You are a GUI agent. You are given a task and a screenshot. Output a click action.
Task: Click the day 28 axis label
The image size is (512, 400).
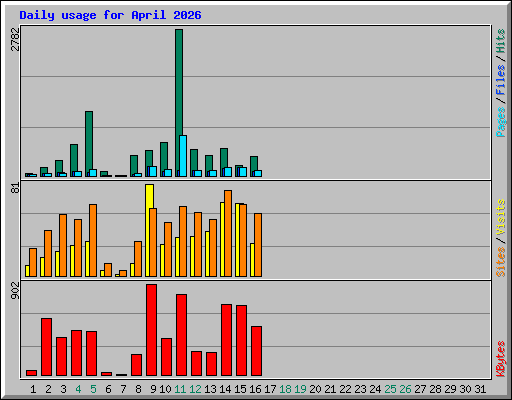coord(435,389)
